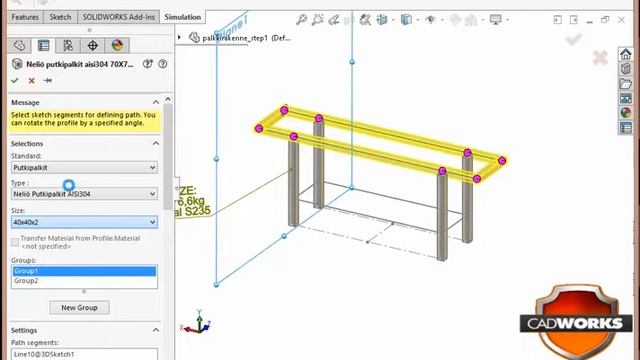Open the View Orientation tool
The width and height of the screenshot is (640, 360).
pos(382,19)
